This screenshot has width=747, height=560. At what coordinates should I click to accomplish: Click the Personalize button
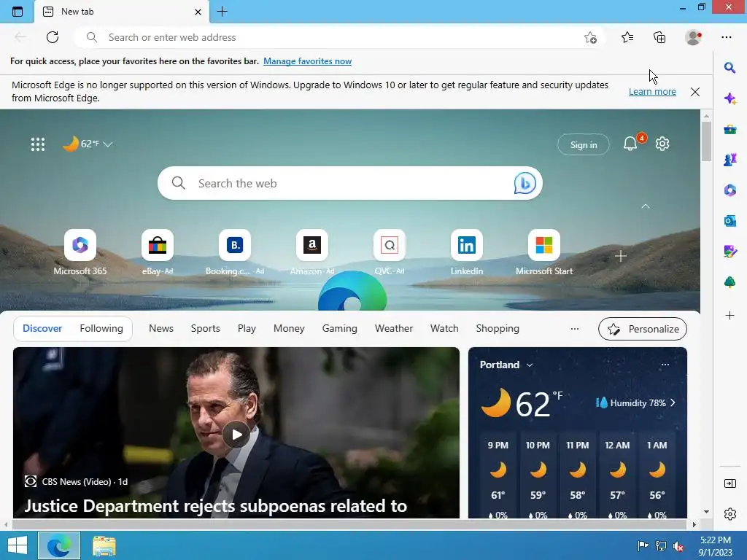point(642,329)
